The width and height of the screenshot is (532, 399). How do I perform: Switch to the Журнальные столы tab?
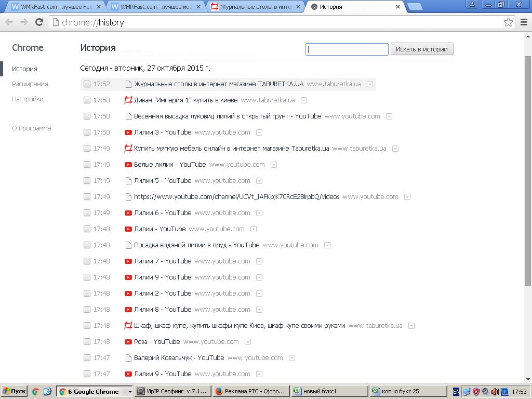pos(255,7)
